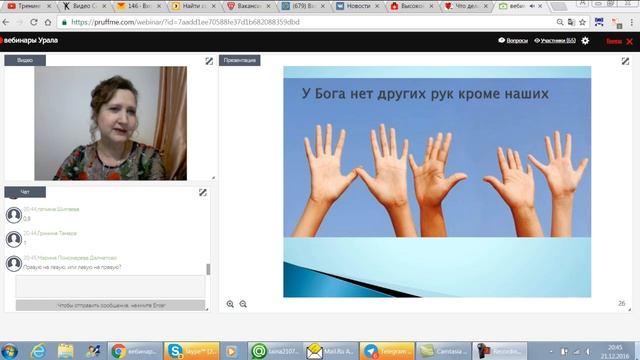Viewport: 640px width, 360px height.
Task: Click the blue extension icon in browser toolbar
Action: pyautogui.click(x=599, y=22)
